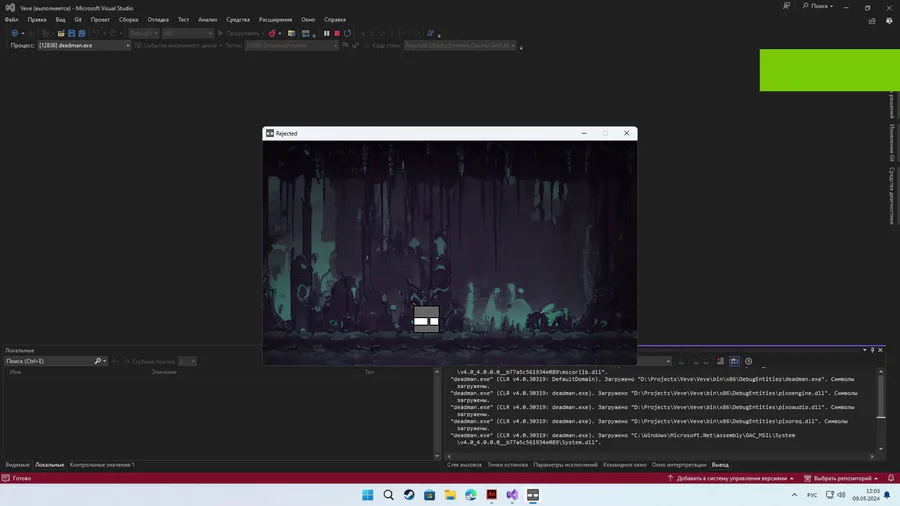The height and width of the screenshot is (506, 900).
Task: Expand the Процесс deadman.exe dropdown
Action: 127,45
